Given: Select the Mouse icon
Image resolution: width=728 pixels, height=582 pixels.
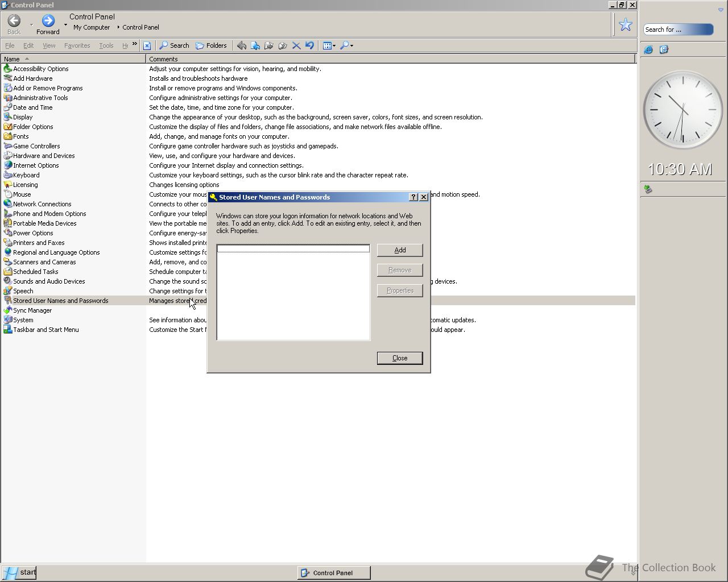Looking at the screenshot, I should pyautogui.click(x=8, y=194).
